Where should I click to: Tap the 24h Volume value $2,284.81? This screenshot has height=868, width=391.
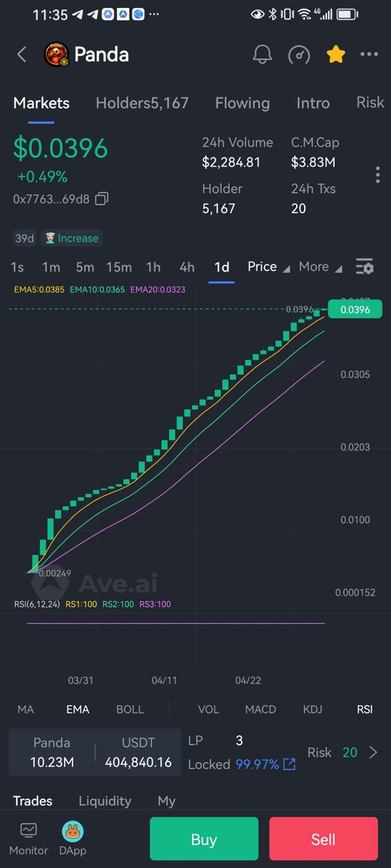pyautogui.click(x=231, y=163)
